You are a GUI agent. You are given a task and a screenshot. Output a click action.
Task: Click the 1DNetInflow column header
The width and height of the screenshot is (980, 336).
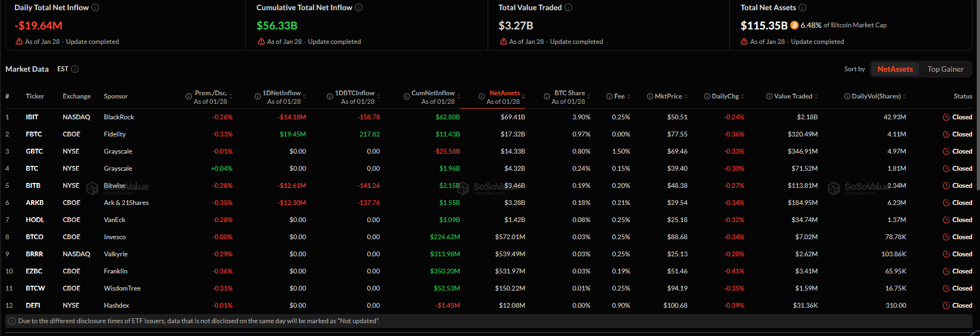(281, 93)
